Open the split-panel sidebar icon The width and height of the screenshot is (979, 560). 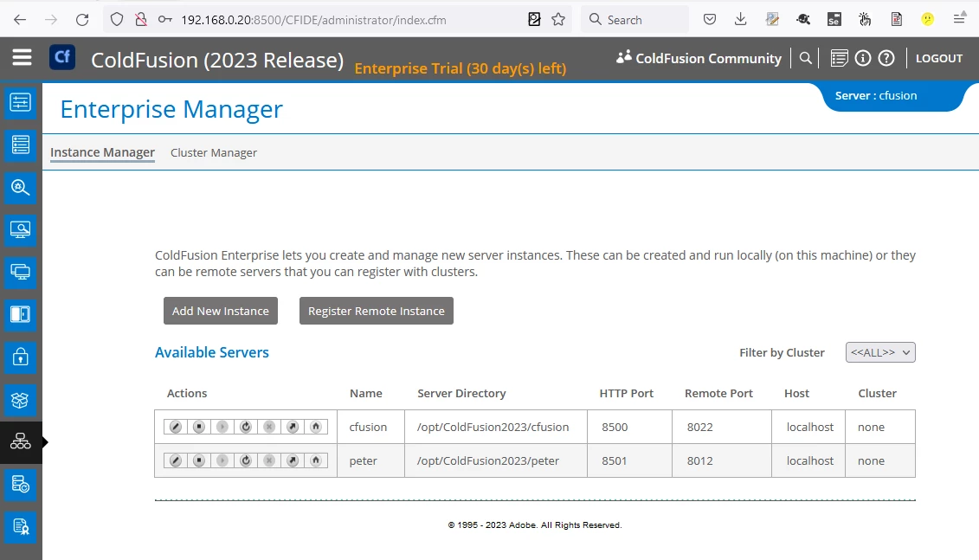pos(21,314)
